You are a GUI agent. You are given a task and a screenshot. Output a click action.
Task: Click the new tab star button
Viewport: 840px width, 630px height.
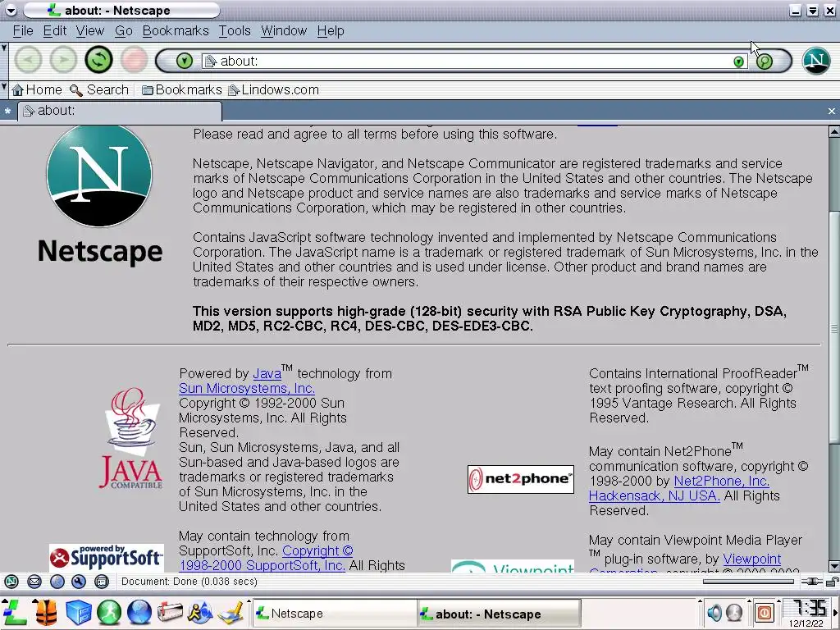pyautogui.click(x=7, y=112)
